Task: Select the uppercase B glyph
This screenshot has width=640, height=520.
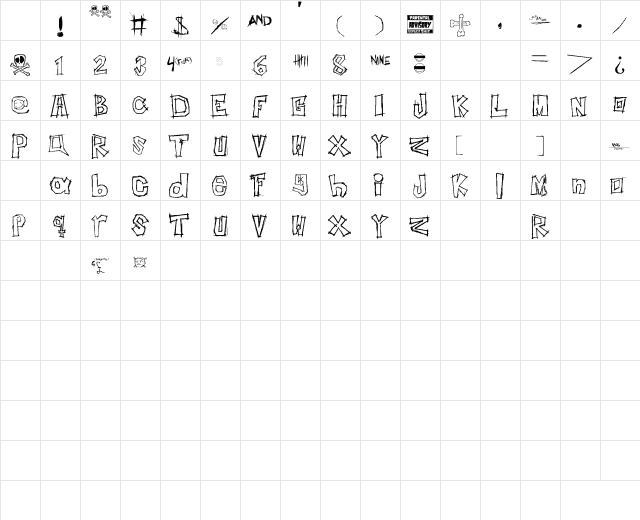Action: click(100, 105)
